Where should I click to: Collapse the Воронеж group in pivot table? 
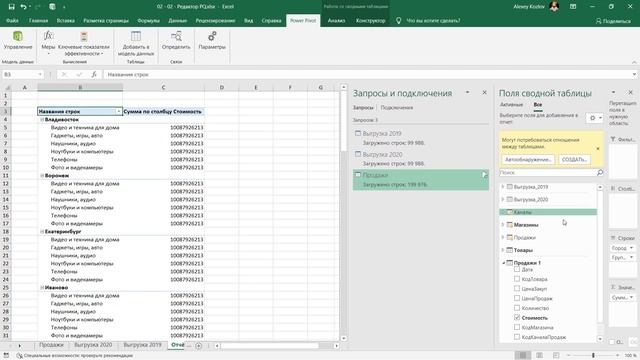[42, 176]
